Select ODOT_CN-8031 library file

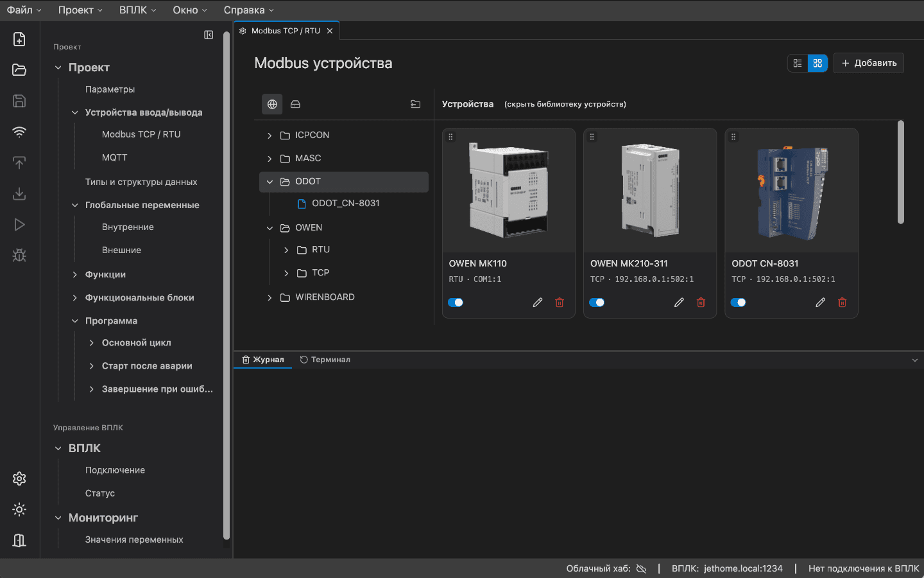click(x=346, y=204)
